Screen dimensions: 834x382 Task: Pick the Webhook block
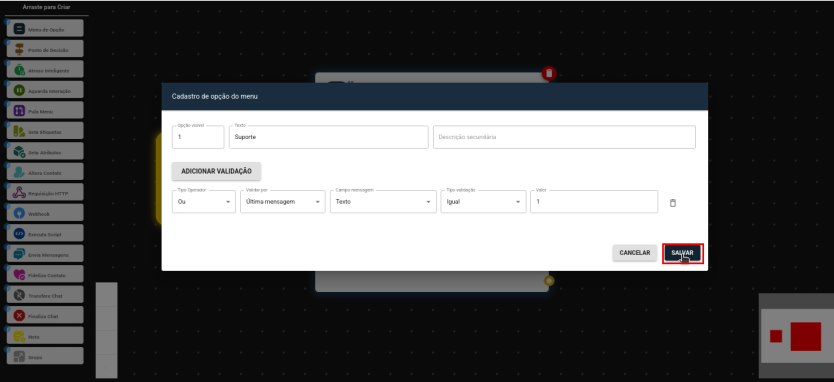[x=45, y=213]
